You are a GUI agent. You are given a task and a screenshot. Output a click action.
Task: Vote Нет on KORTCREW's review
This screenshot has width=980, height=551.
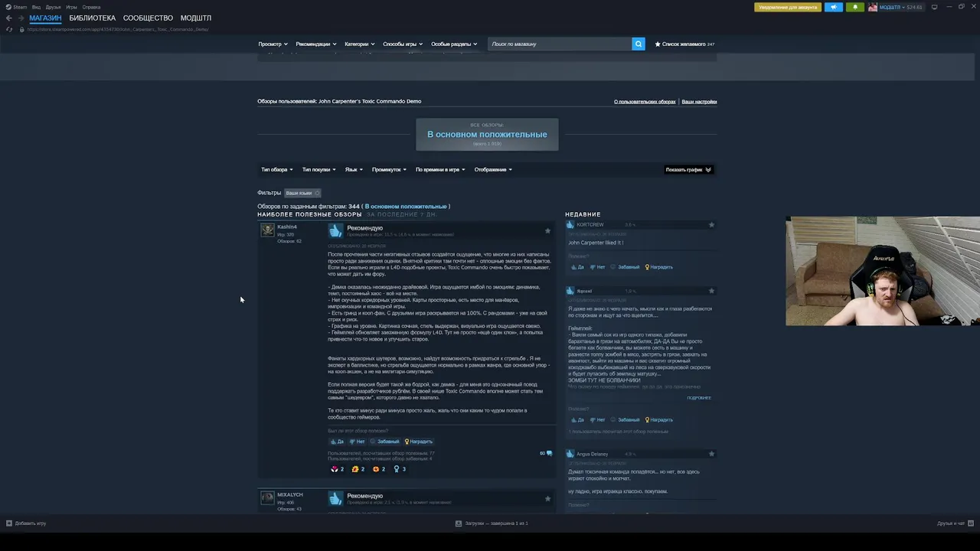tap(597, 267)
